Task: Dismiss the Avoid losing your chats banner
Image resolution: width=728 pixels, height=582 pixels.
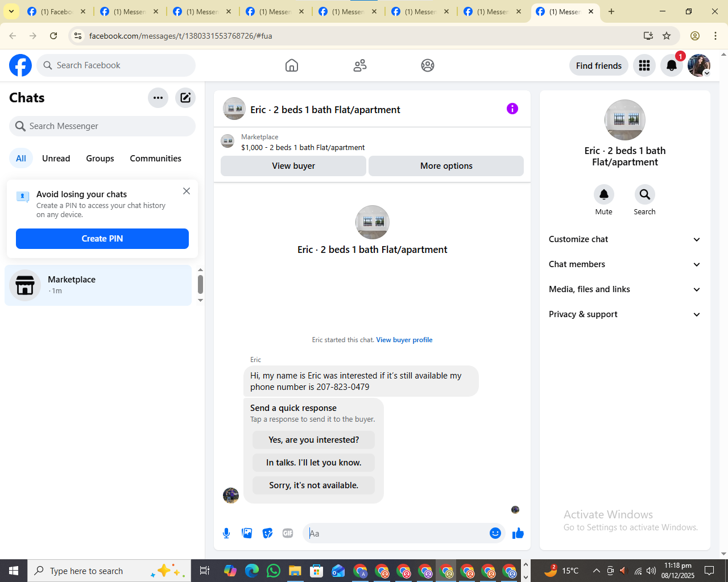Action: [x=187, y=191]
